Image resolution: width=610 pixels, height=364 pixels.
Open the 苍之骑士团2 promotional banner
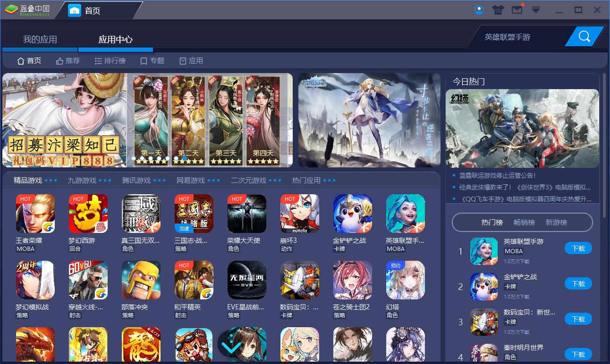coord(369,120)
